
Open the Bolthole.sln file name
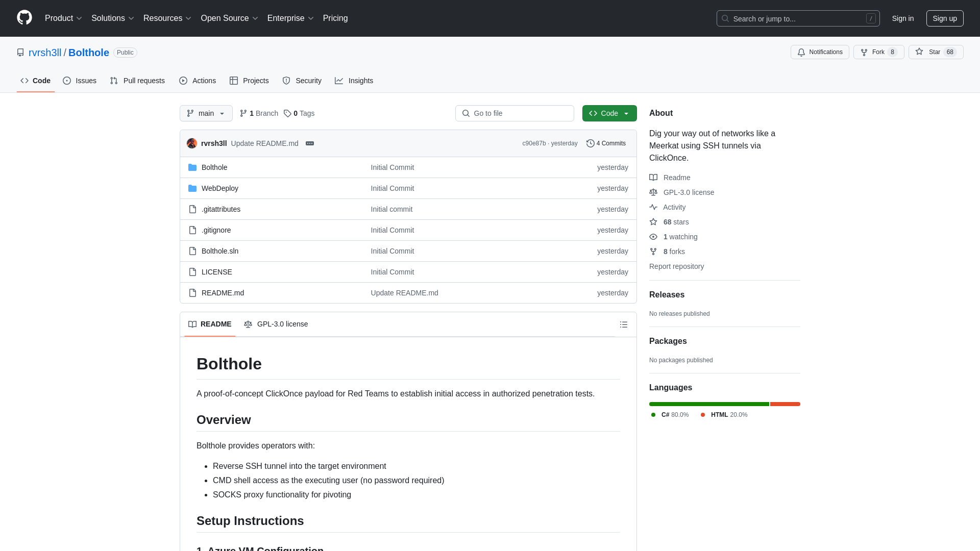coord(220,251)
